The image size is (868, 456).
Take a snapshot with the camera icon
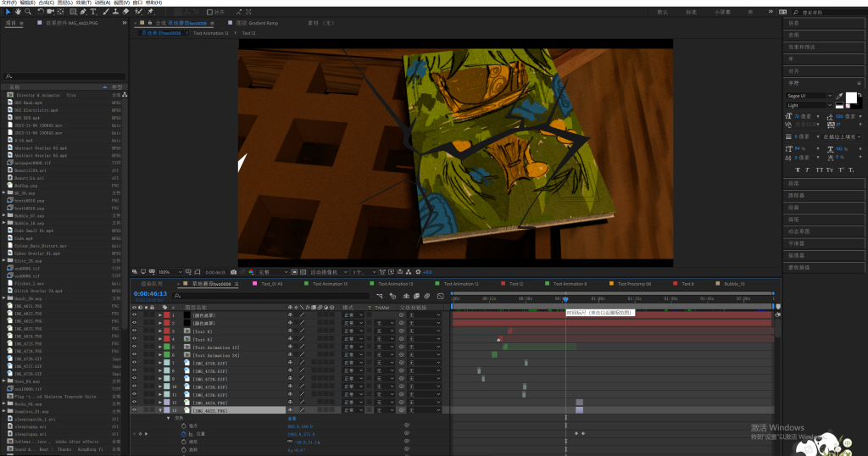coord(234,272)
